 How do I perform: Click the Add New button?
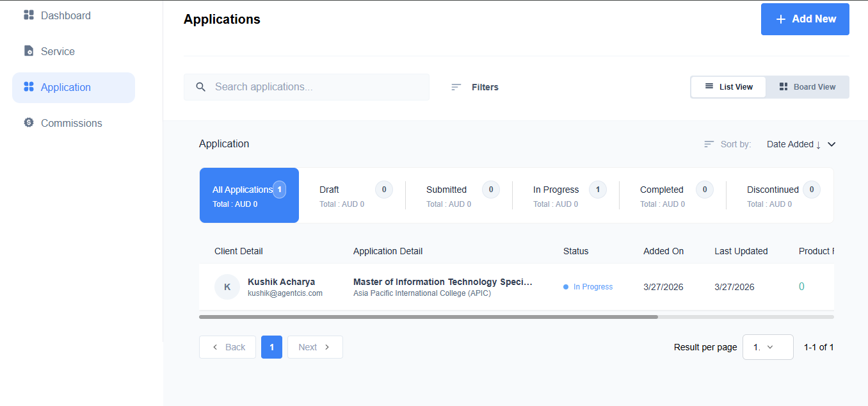pos(805,19)
